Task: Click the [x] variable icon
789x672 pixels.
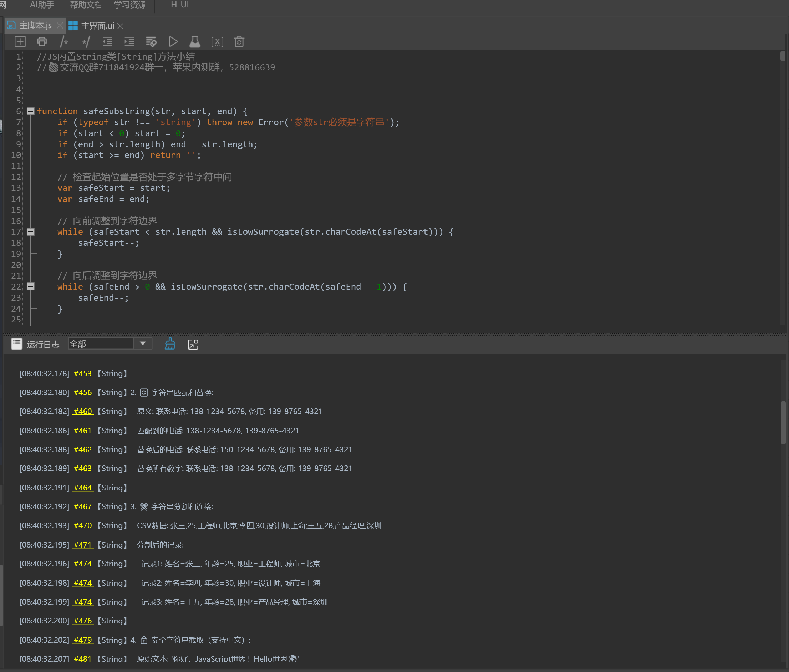Action: pyautogui.click(x=217, y=41)
